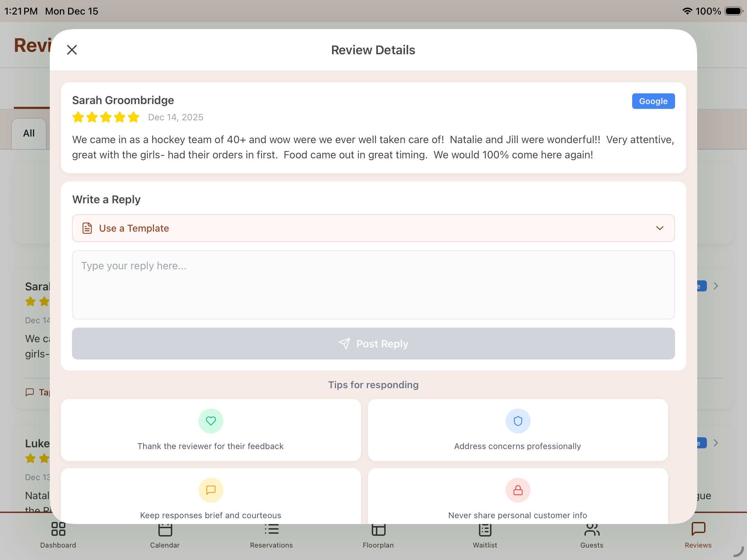The image size is (747, 560).
Task: Click the yellow speech bubble tip icon
Action: 211,490
